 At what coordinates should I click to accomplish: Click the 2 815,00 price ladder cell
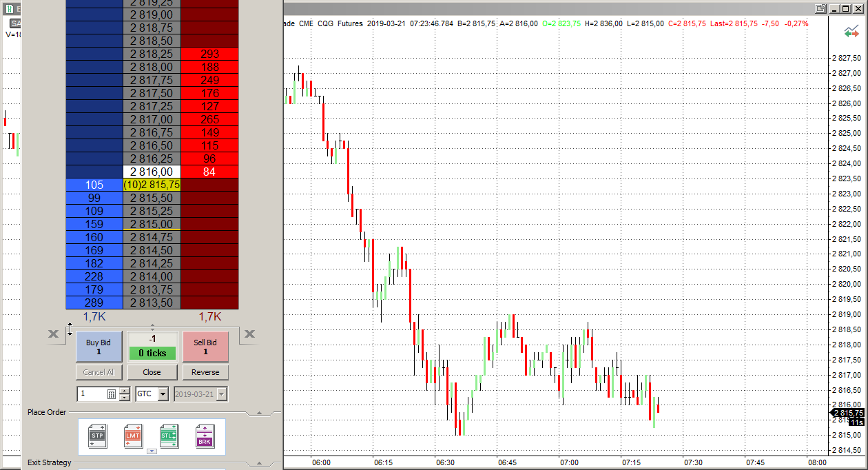[x=152, y=224]
